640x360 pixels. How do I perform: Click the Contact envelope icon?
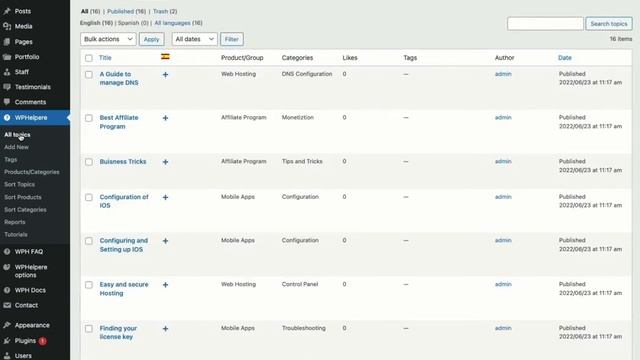[x=7, y=305]
